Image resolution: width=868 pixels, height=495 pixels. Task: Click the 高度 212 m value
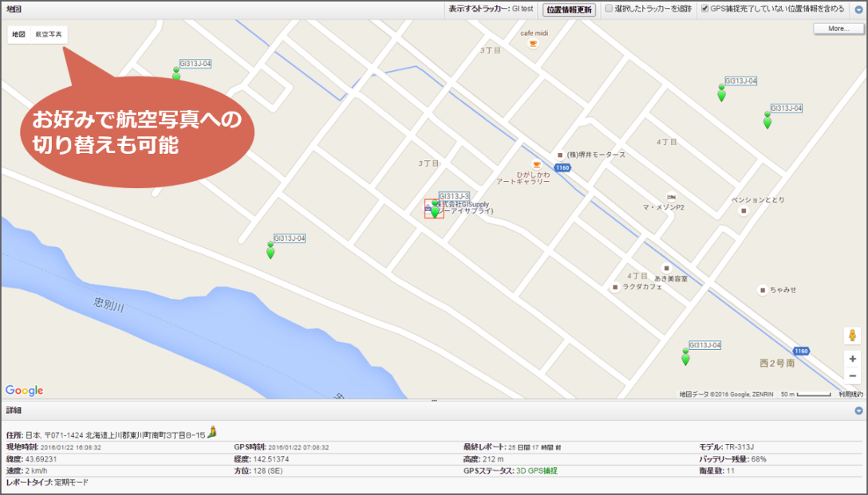(x=493, y=459)
